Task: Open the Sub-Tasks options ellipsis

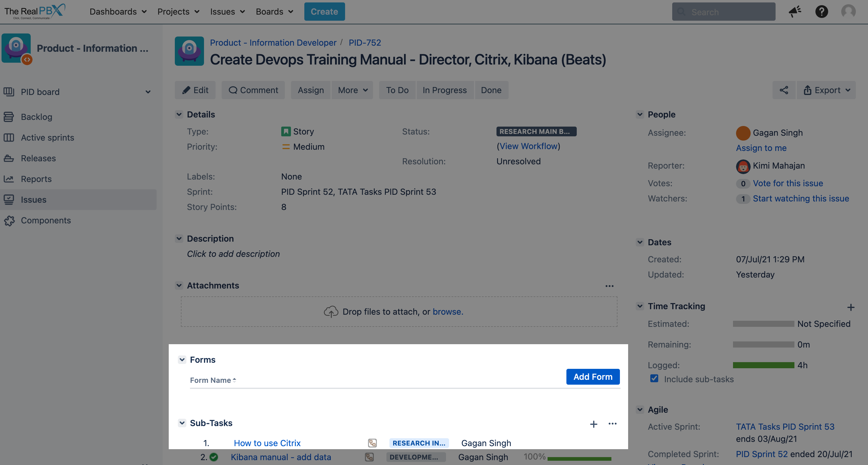Action: pyautogui.click(x=613, y=424)
